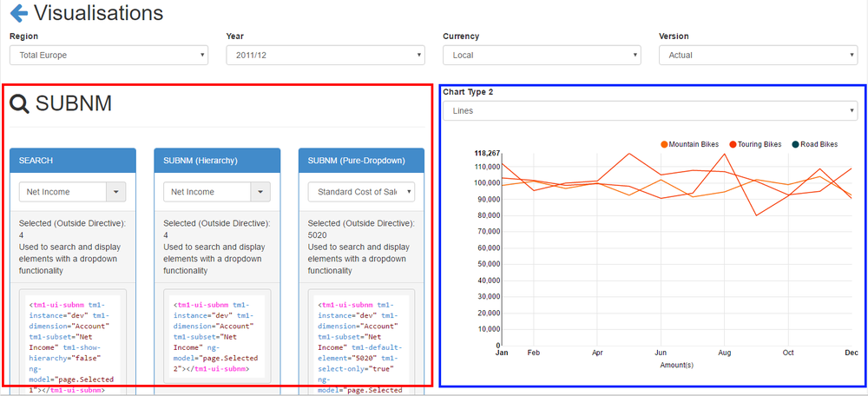Click the SUBNM magnifying glass icon
This screenshot has width=868, height=396.
pos(19,104)
